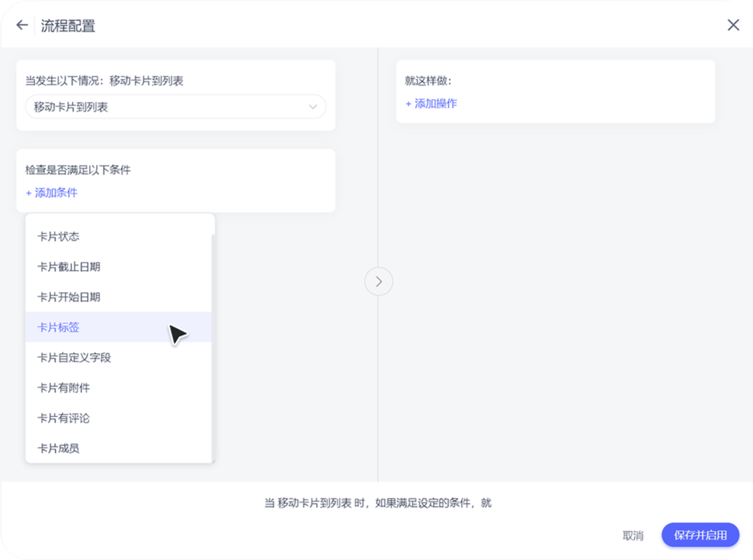Click the back arrow beside 流程配置

[22, 25]
